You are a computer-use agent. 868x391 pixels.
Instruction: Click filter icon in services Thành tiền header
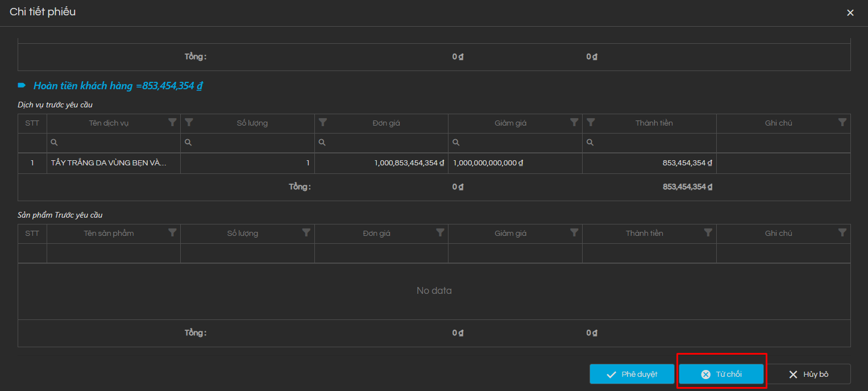(x=591, y=122)
